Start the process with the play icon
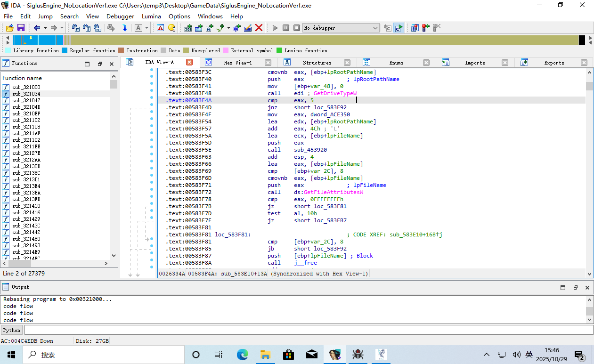 (275, 28)
